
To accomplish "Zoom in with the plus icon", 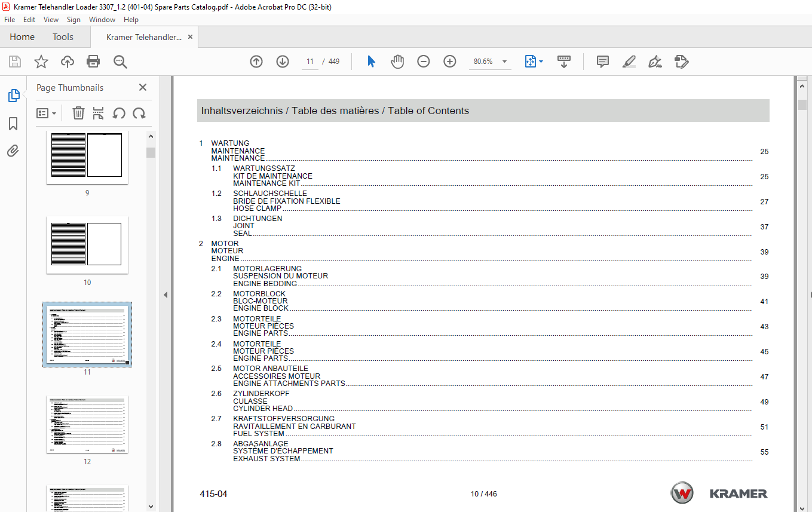I will (x=450, y=62).
